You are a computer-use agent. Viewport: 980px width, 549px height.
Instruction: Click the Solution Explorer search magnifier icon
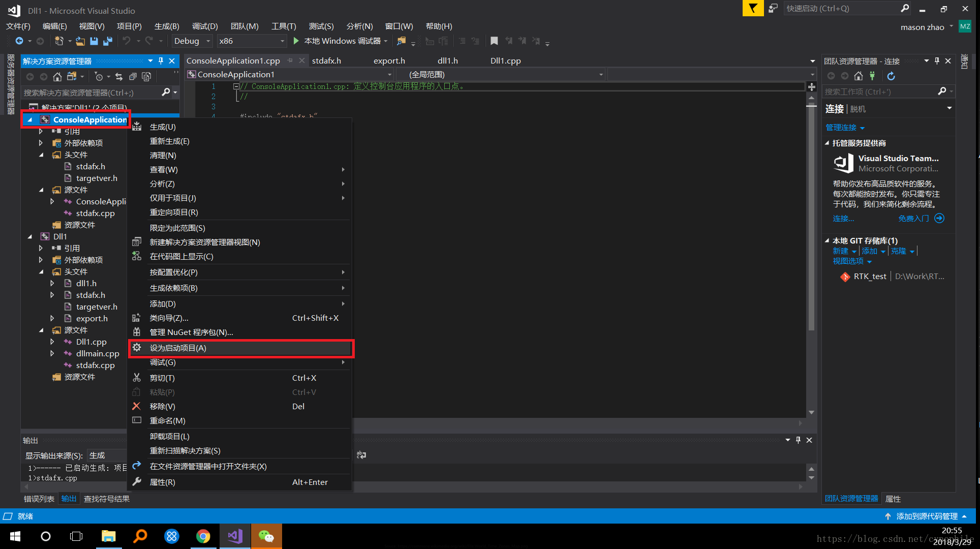(x=166, y=92)
